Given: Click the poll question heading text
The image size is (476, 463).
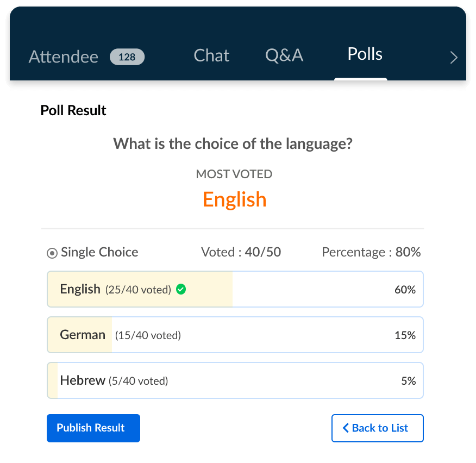Looking at the screenshot, I should (233, 144).
